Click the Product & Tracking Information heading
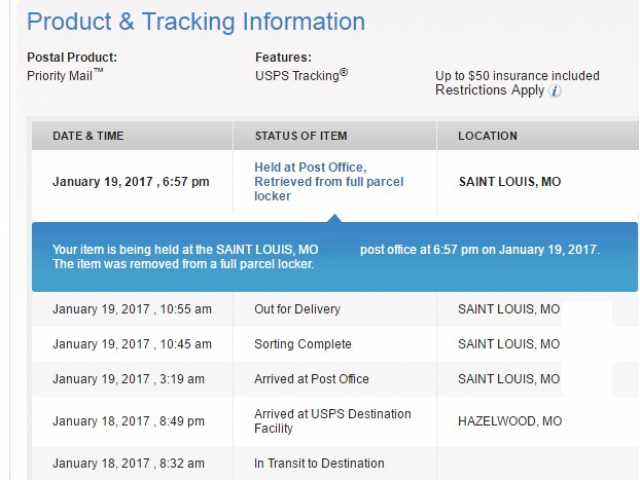640x480 pixels. click(x=196, y=22)
